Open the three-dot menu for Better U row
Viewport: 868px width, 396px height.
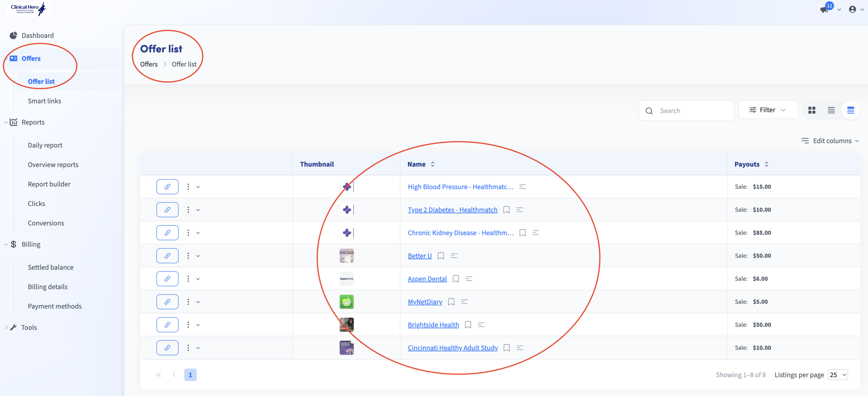(188, 256)
